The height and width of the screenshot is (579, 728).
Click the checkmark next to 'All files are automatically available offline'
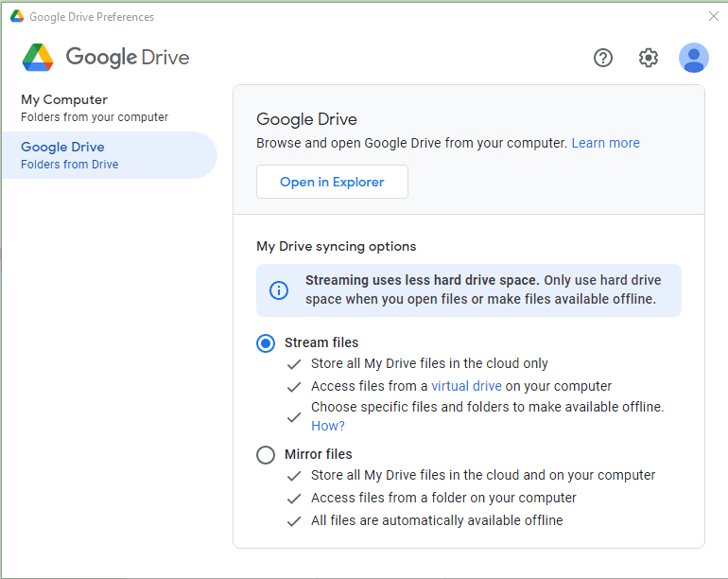click(294, 520)
